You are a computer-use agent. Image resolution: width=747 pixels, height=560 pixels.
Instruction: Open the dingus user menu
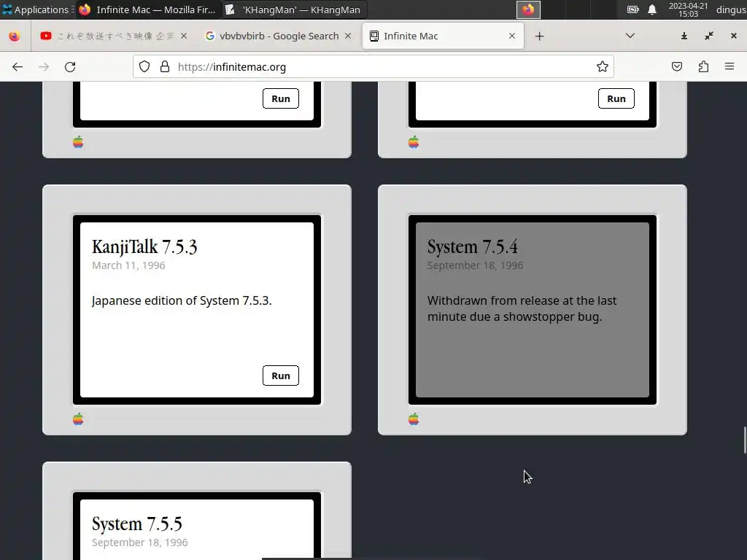pyautogui.click(x=731, y=9)
